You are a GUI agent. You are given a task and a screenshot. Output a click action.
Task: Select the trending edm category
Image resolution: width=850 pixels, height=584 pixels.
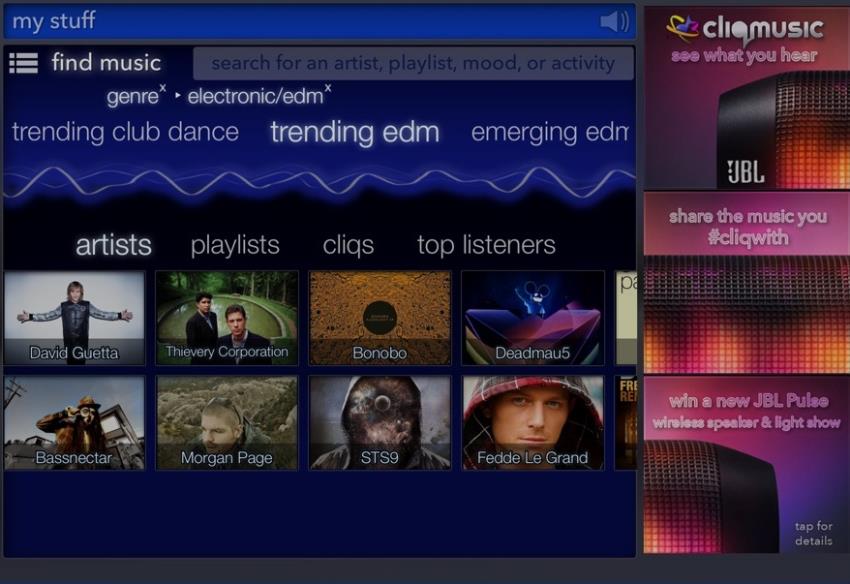(x=355, y=132)
